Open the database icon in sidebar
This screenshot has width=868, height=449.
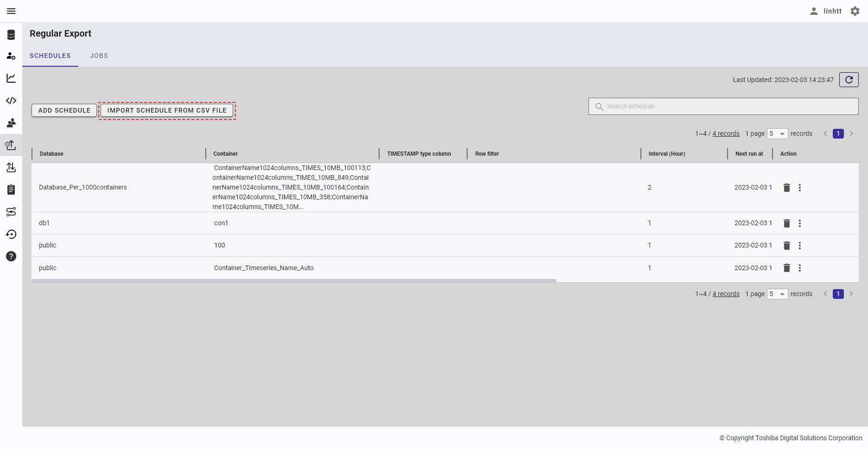pos(11,35)
